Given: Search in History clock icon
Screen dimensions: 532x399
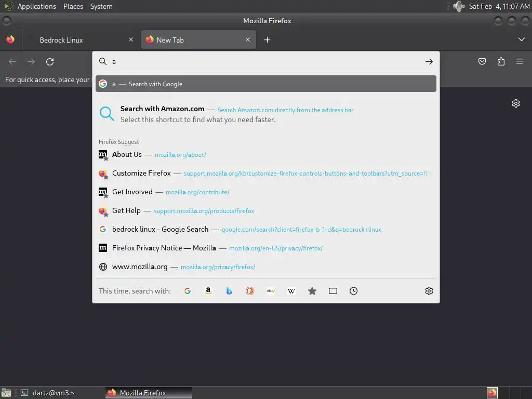Looking at the screenshot, I should (x=353, y=291).
